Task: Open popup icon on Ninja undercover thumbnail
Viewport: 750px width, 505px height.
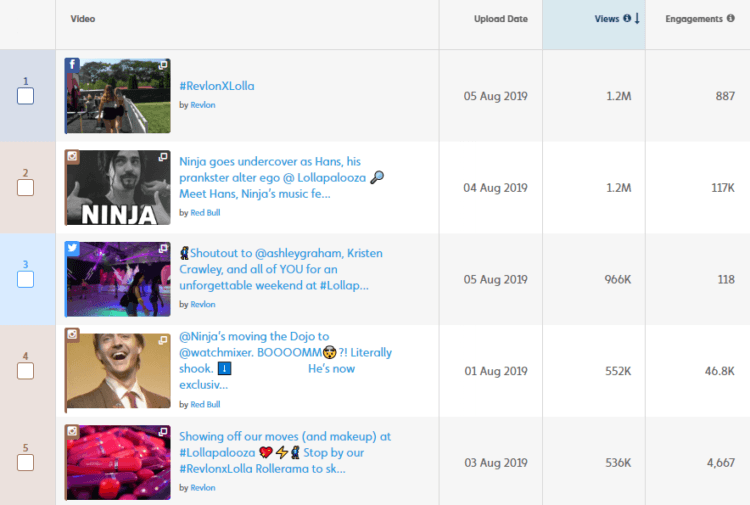Action: point(163,156)
